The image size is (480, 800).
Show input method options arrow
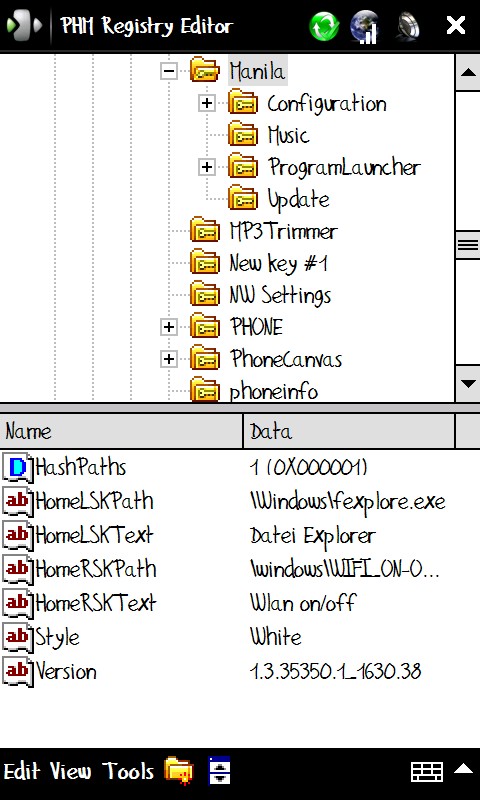464,768
